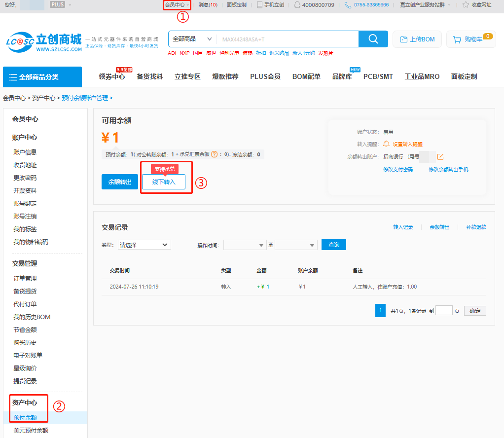Image resolution: width=504 pixels, height=438 pixels.
Task: Click the page number jump input field
Action: 444,311
